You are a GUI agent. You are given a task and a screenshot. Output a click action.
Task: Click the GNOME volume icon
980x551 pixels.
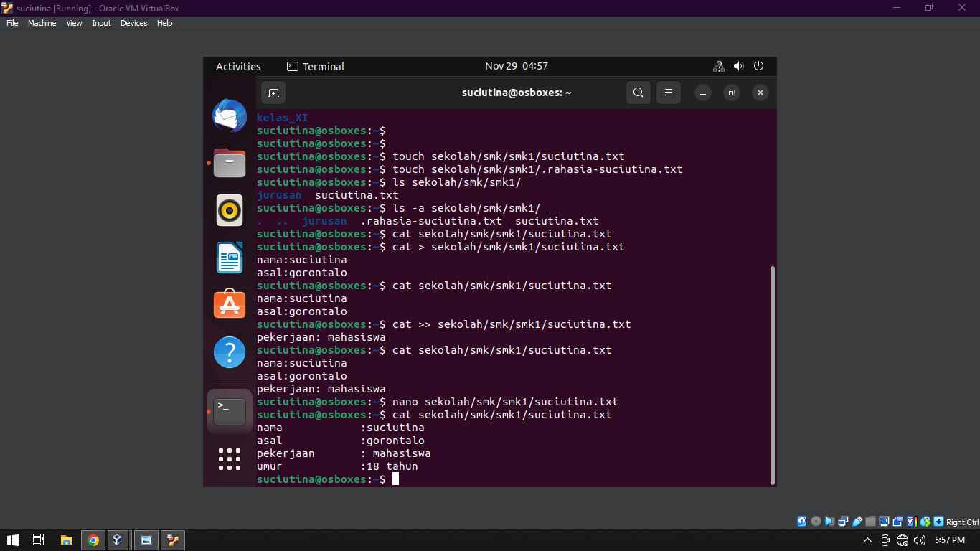click(x=739, y=66)
